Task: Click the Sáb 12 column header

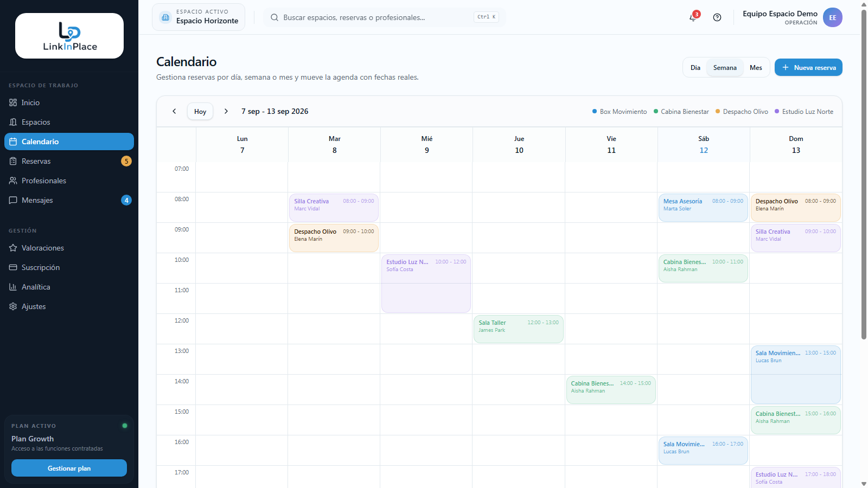Action: click(704, 145)
